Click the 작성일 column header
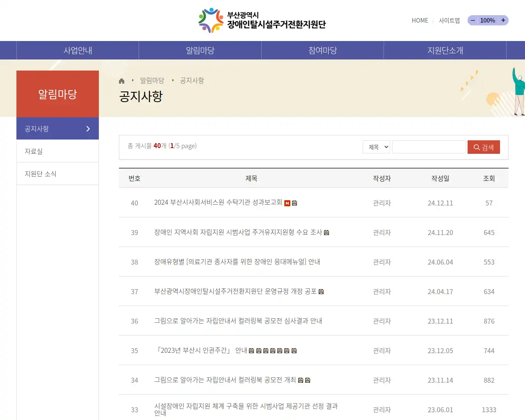 (x=441, y=178)
